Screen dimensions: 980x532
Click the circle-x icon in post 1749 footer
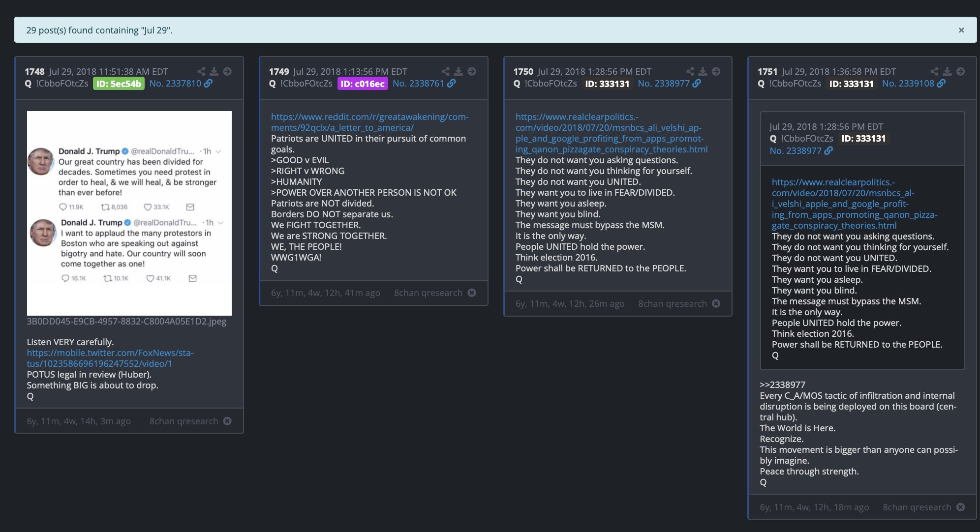(x=472, y=293)
